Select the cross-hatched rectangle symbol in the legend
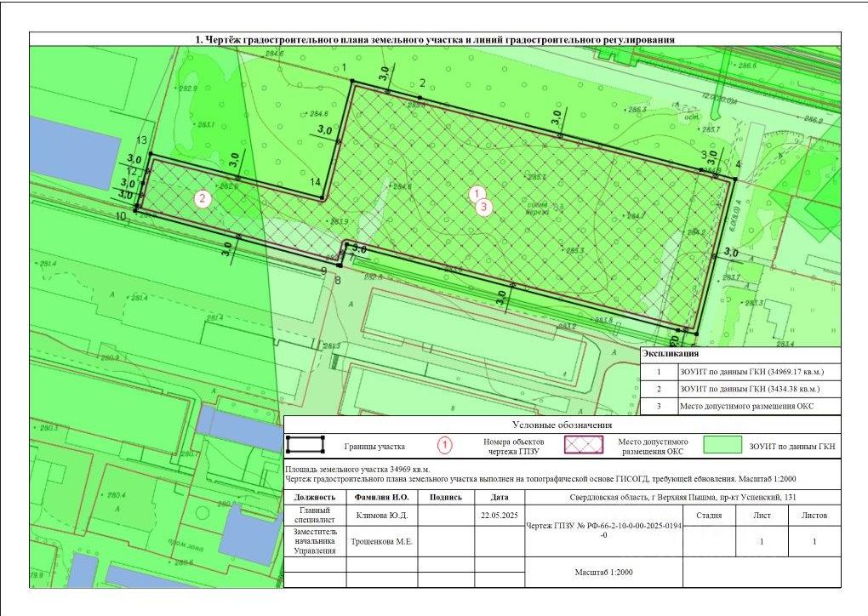The image size is (868, 616). (584, 444)
